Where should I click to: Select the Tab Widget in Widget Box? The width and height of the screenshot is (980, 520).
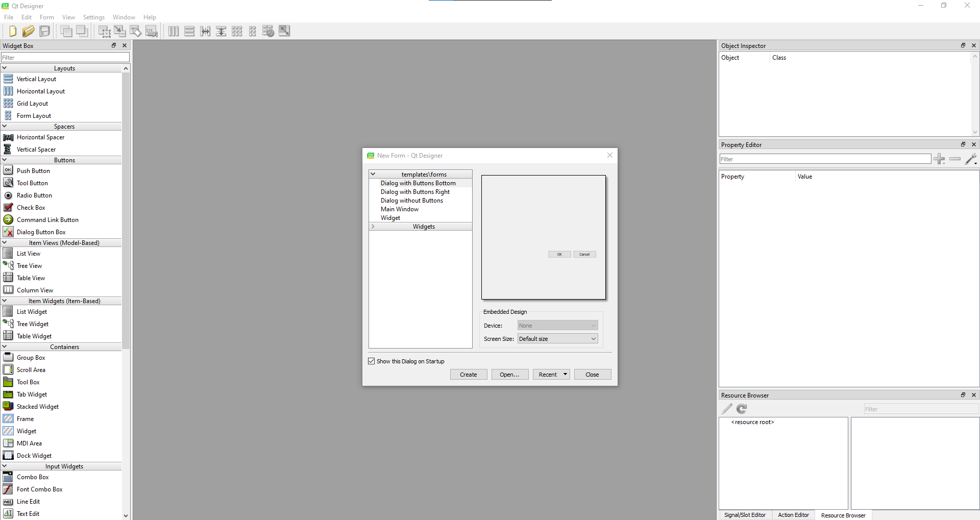pos(32,394)
